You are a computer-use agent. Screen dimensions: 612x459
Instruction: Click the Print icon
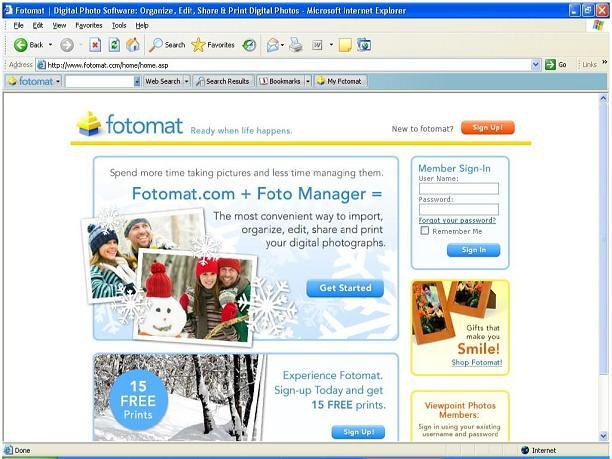click(x=296, y=45)
